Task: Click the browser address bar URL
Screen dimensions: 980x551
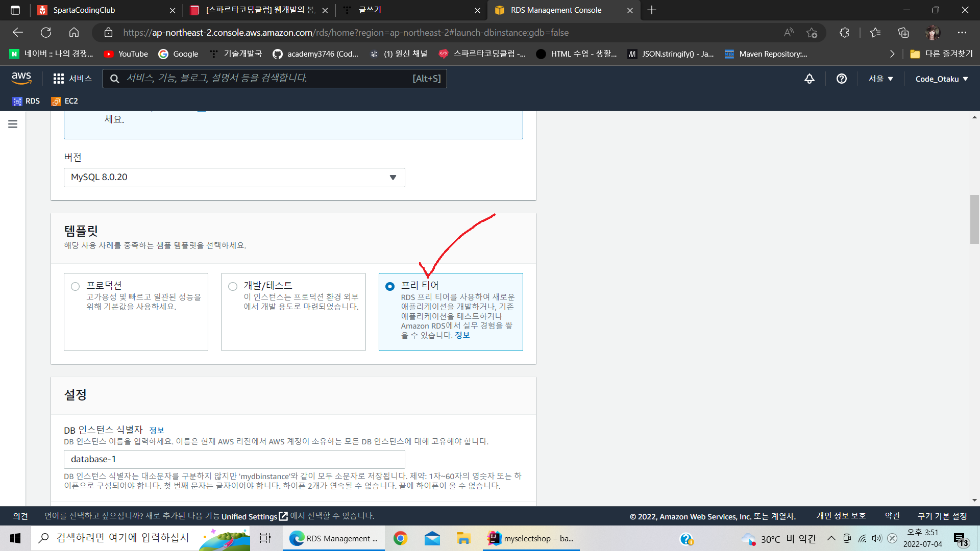Action: coord(346,33)
